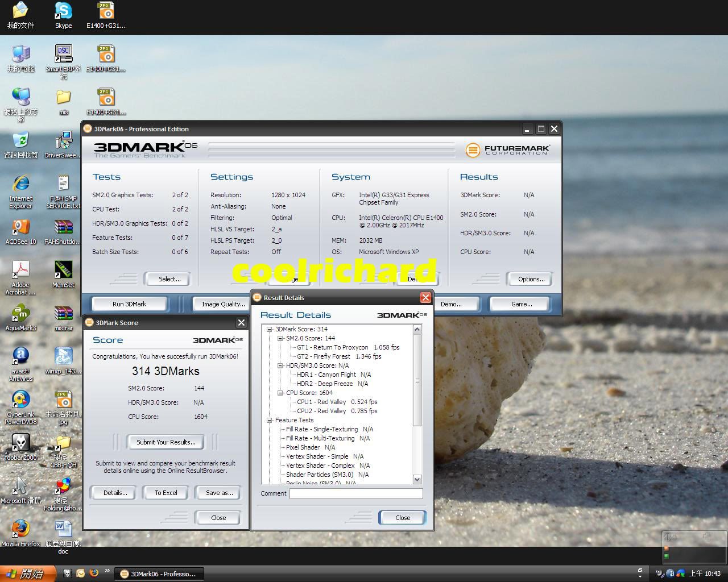Open the Start menu

(28, 574)
